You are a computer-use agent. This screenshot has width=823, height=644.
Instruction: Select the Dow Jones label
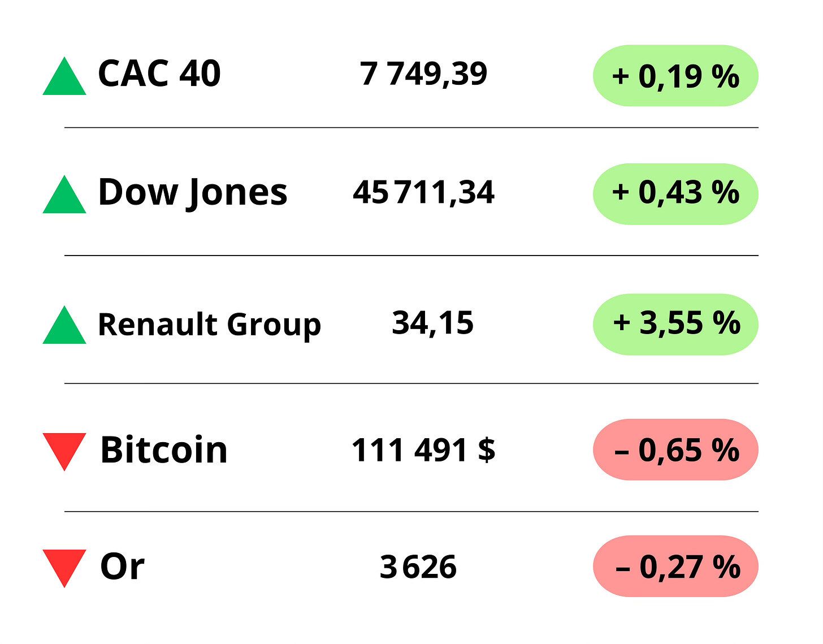pos(193,192)
